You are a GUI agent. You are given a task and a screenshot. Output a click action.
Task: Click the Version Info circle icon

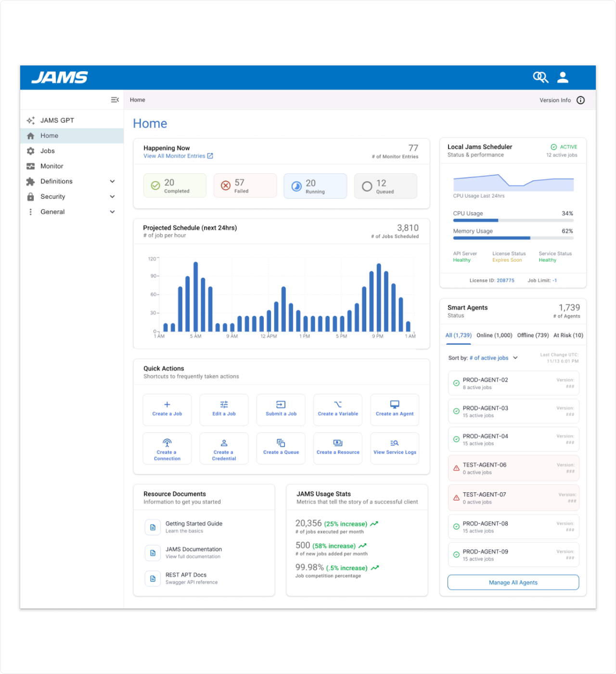[580, 100]
